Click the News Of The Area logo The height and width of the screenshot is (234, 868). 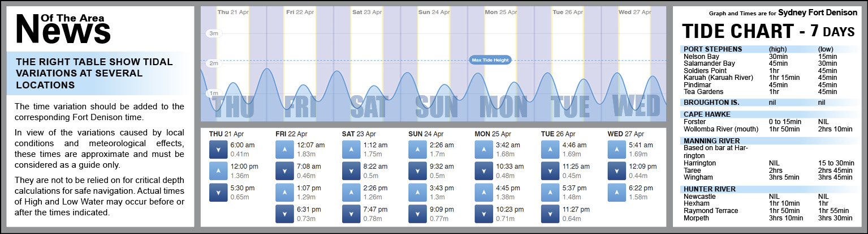point(62,28)
